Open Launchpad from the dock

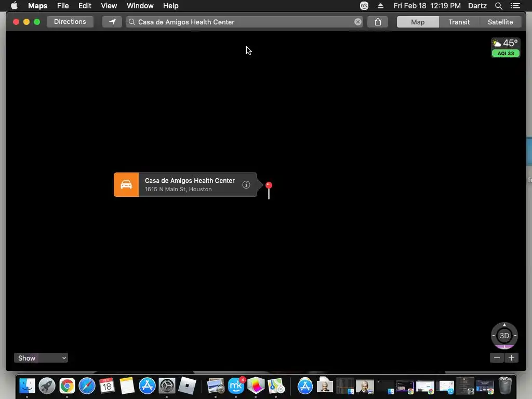tap(47, 386)
